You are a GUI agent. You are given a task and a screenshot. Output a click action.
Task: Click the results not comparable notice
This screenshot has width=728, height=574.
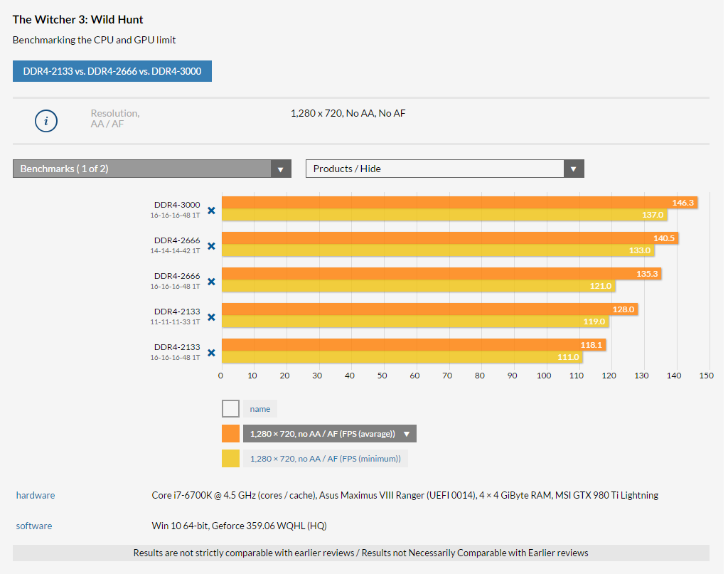coord(360,553)
